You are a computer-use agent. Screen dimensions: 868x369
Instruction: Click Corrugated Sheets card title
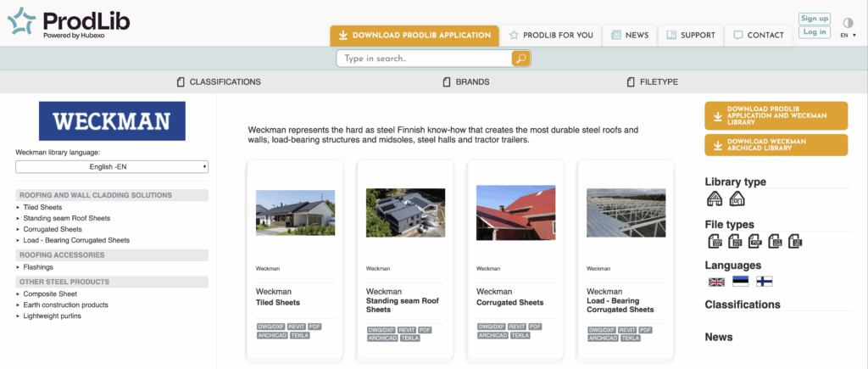point(509,303)
